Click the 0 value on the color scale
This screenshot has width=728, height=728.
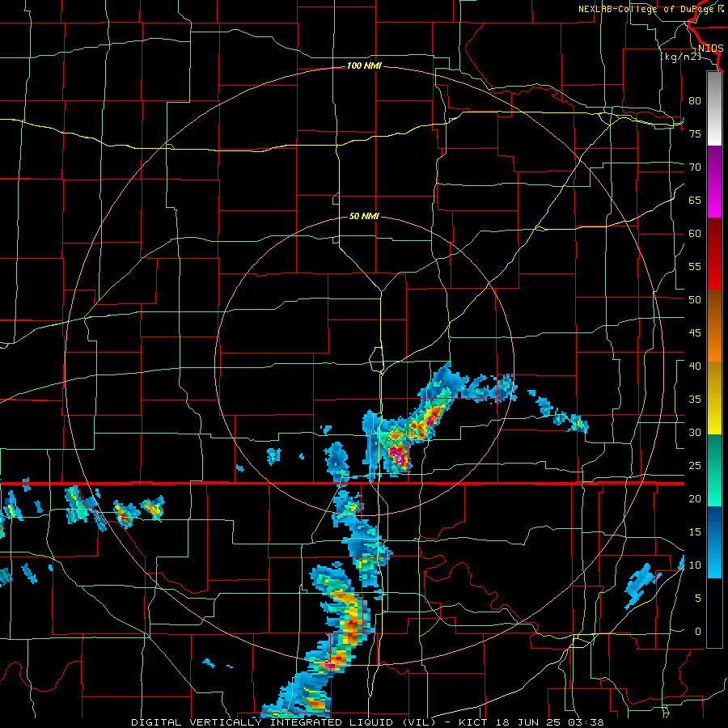point(698,632)
